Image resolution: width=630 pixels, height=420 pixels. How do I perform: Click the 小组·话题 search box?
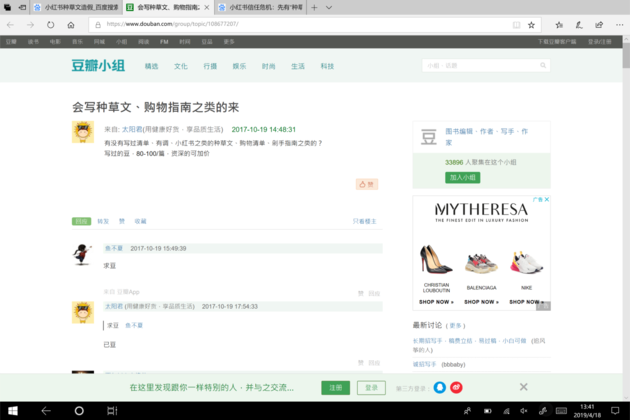pyautogui.click(x=480, y=66)
